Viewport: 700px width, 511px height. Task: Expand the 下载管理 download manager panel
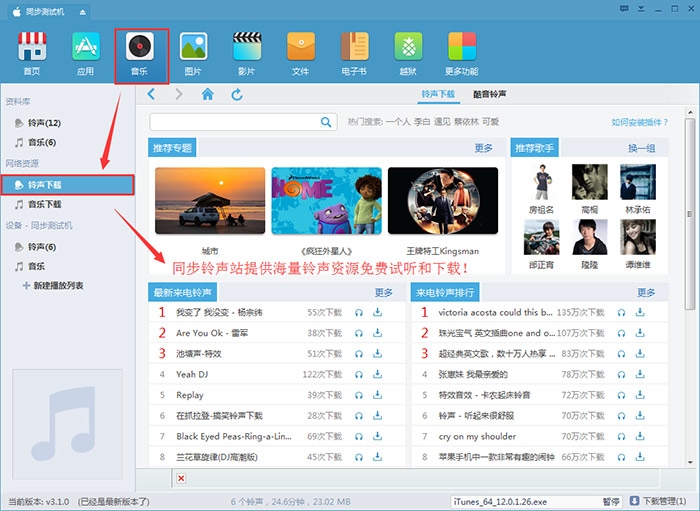(x=657, y=501)
